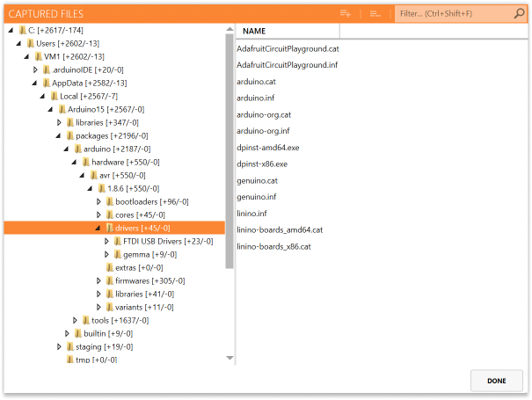
Task: Collapse the C: root node
Action: (11, 30)
